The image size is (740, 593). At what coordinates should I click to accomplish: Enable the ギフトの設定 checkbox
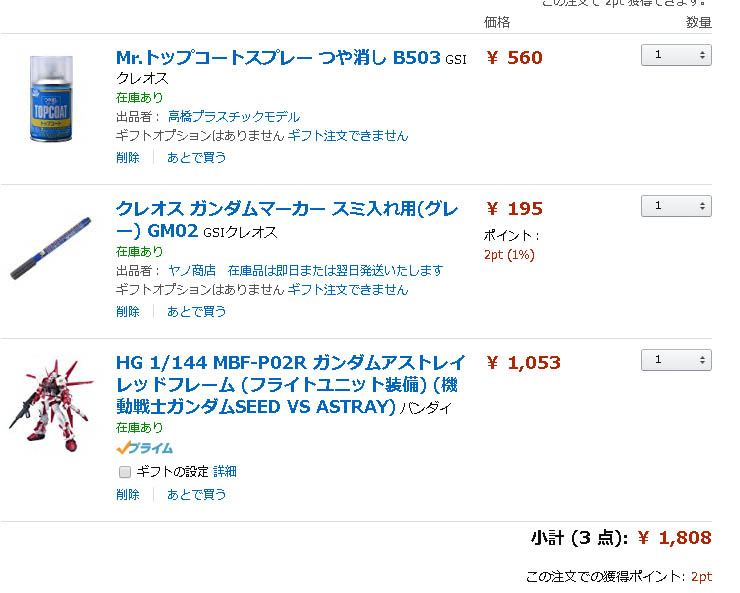point(125,472)
